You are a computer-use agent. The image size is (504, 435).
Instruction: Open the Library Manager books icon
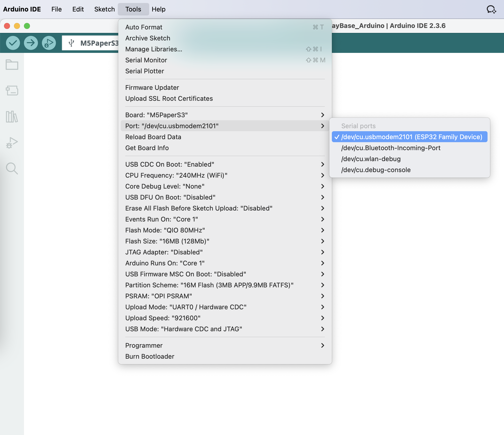pyautogui.click(x=12, y=116)
